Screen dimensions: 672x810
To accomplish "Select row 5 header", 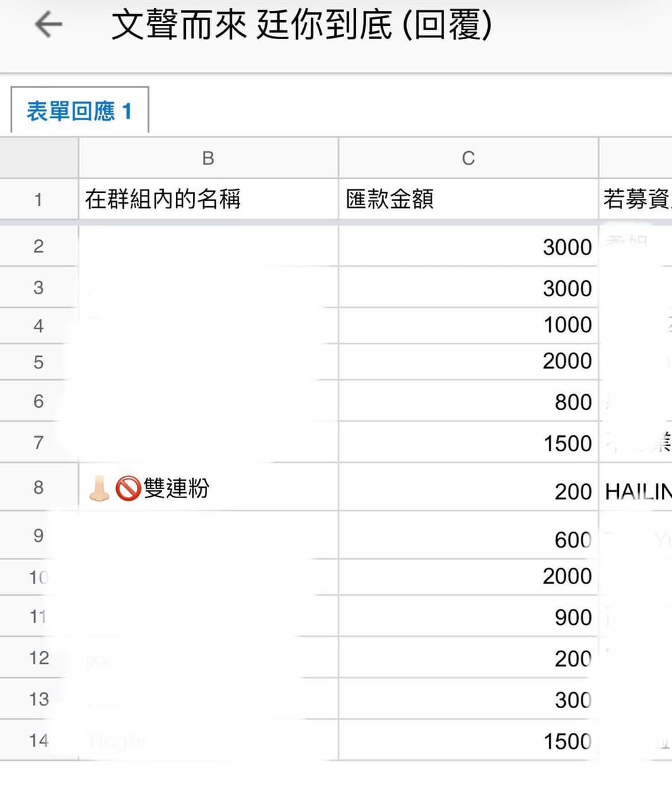I will [39, 362].
